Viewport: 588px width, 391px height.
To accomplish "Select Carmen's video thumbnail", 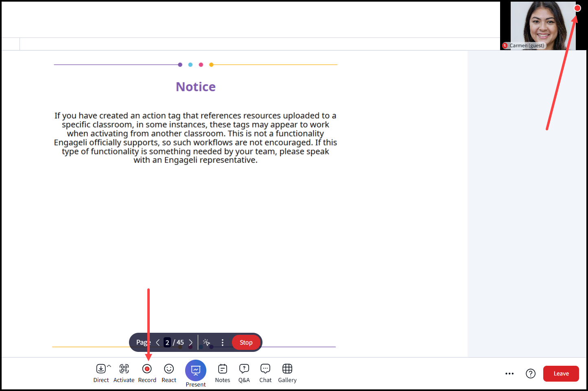I will click(x=543, y=25).
